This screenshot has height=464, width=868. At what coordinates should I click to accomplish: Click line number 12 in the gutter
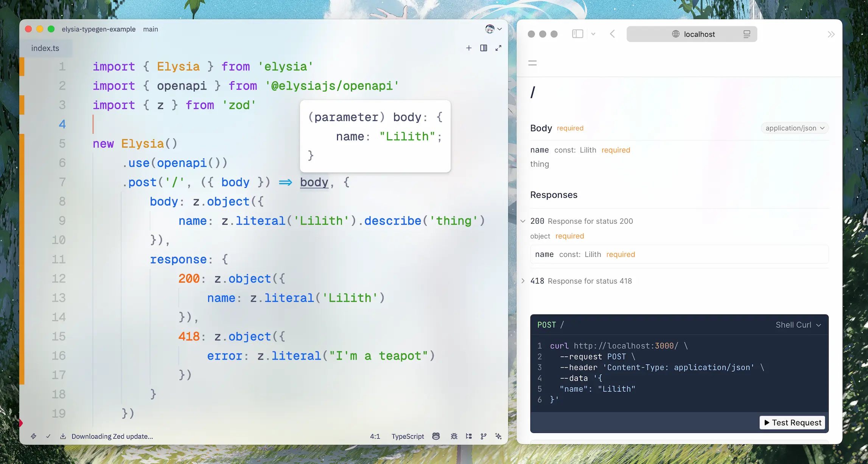click(59, 278)
